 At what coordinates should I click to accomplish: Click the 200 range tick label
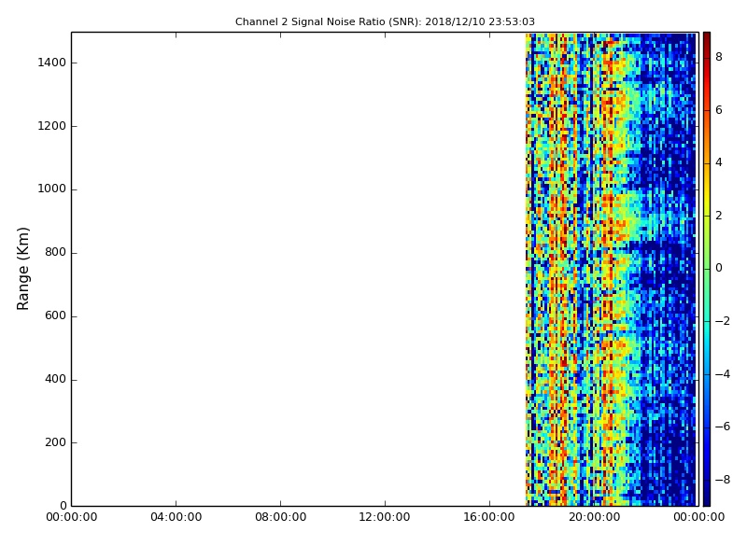click(x=55, y=442)
